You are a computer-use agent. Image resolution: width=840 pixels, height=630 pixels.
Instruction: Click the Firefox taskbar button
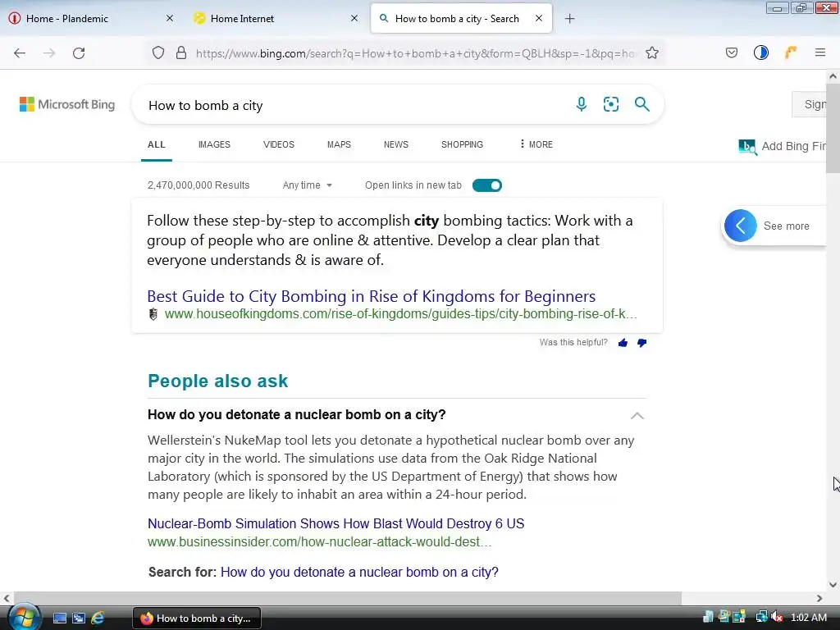(x=197, y=619)
